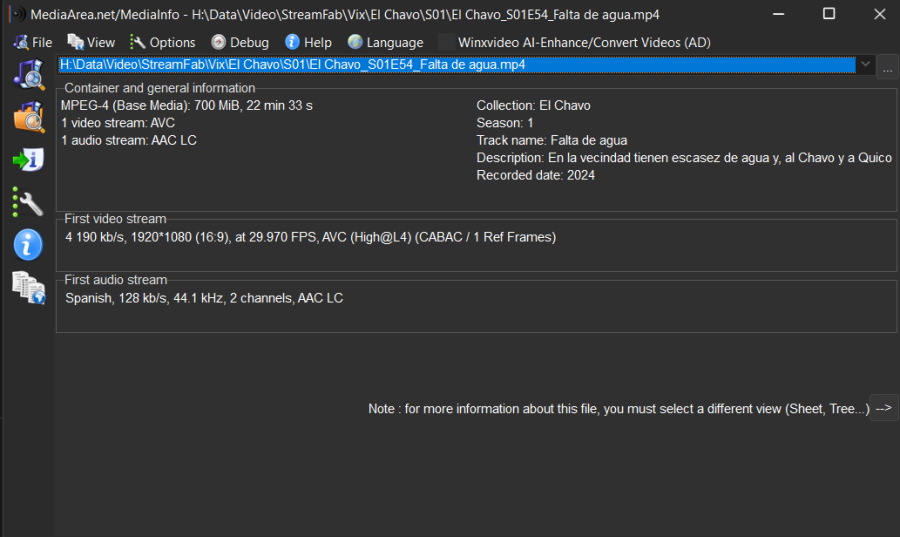Click 'MPEG-4 (Base Media): 700 MiB' text line

[x=187, y=106]
